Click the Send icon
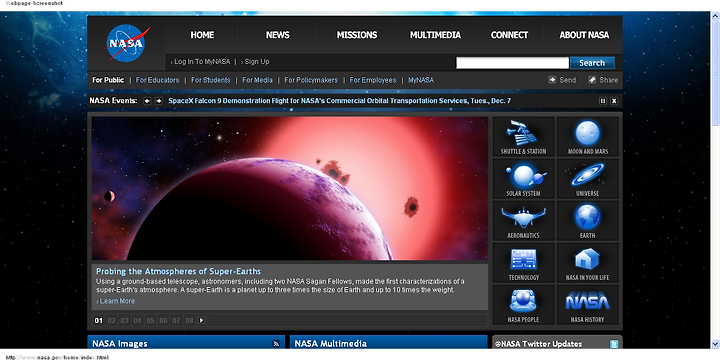 [x=552, y=79]
